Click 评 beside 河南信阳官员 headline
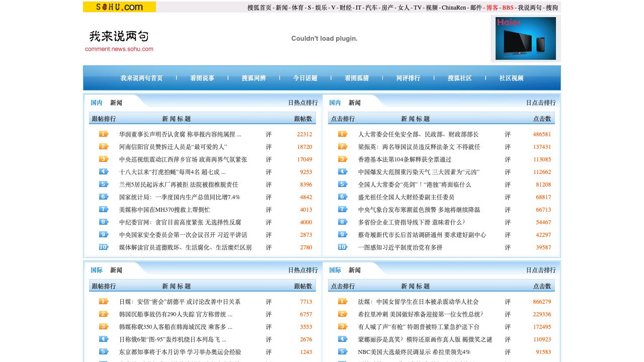644x362 pixels. point(269,147)
